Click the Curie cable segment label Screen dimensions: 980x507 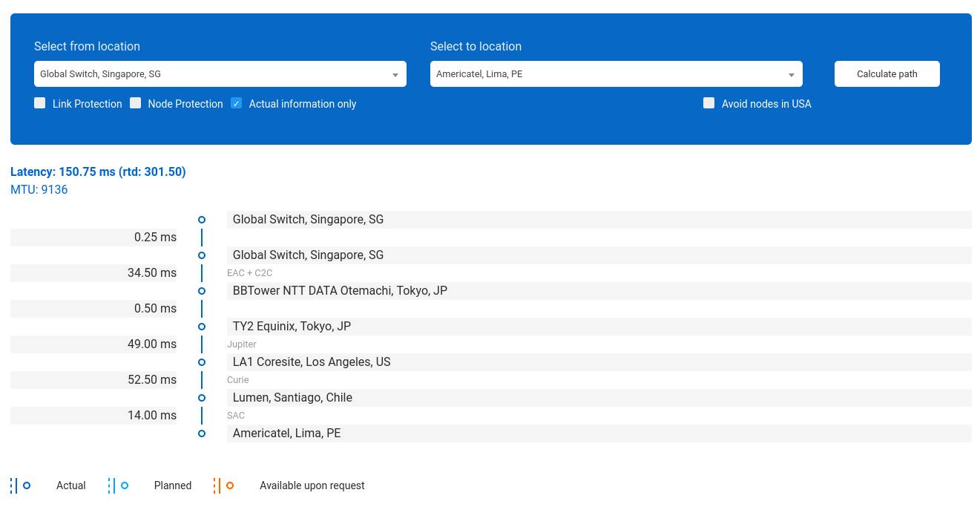(x=238, y=380)
